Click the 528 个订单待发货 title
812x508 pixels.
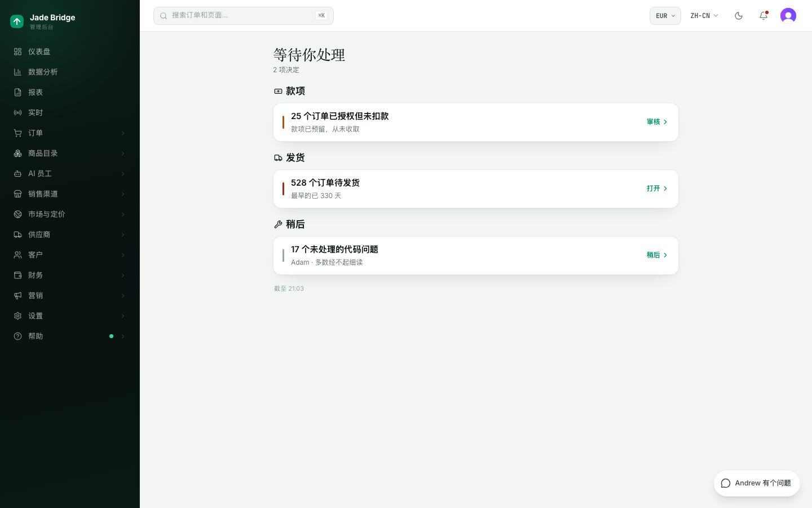pos(325,183)
